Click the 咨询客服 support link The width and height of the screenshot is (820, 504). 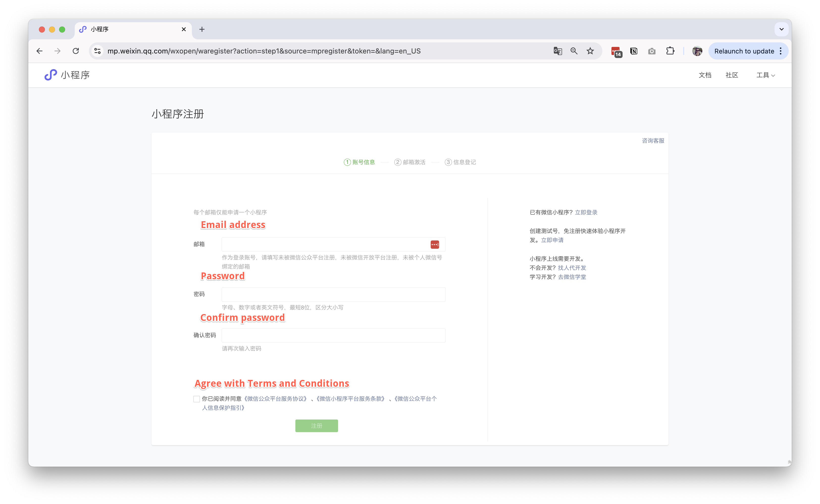click(653, 141)
